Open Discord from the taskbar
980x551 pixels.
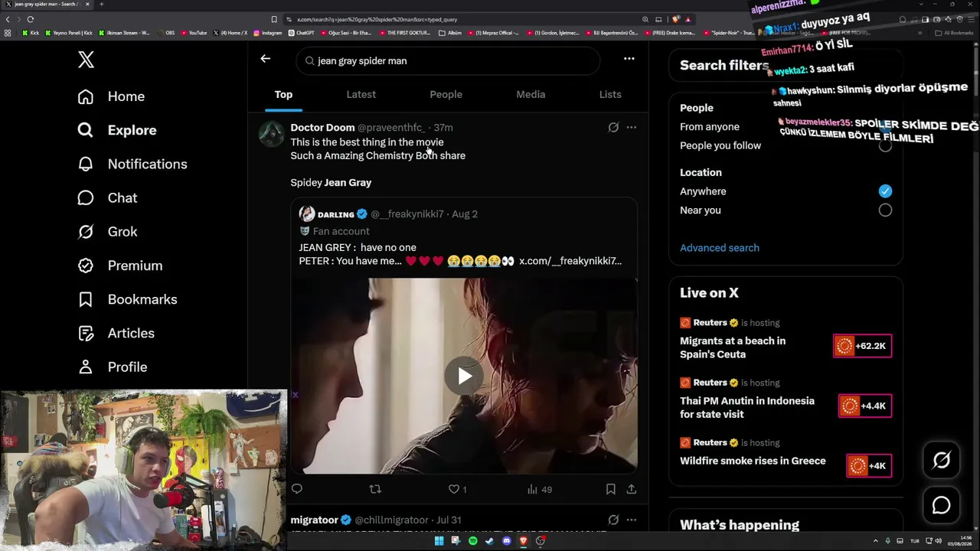[506, 541]
